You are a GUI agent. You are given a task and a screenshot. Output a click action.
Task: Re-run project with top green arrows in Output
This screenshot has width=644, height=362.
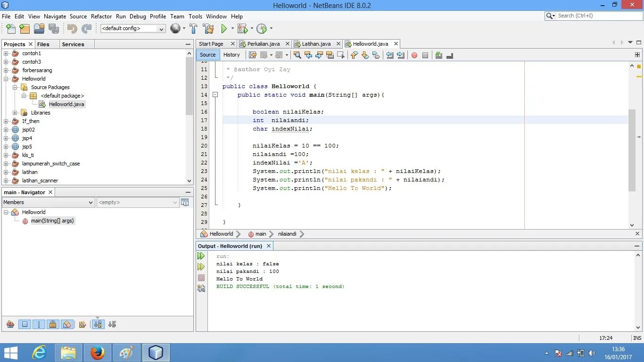coord(201,256)
